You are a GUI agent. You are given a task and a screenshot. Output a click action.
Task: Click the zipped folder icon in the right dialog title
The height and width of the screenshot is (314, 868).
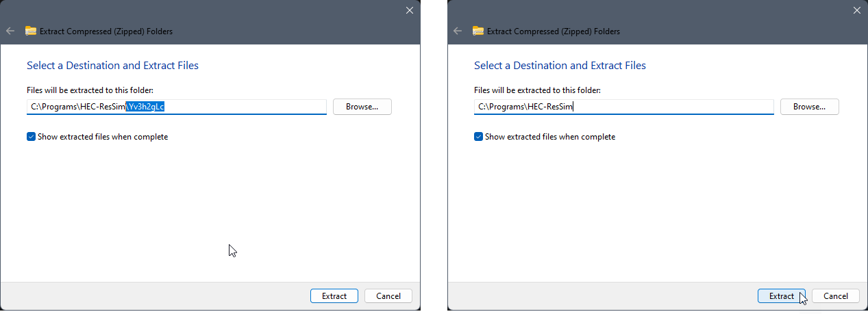click(x=478, y=31)
